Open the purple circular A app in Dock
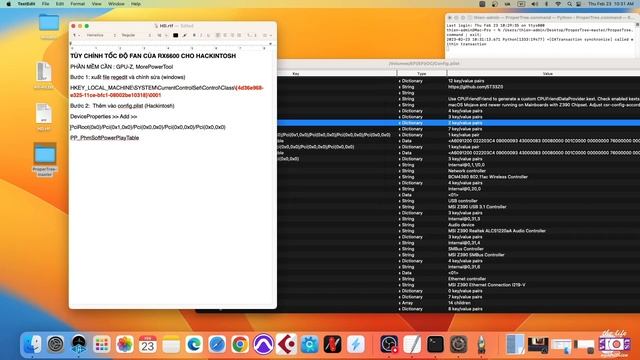 (263, 344)
